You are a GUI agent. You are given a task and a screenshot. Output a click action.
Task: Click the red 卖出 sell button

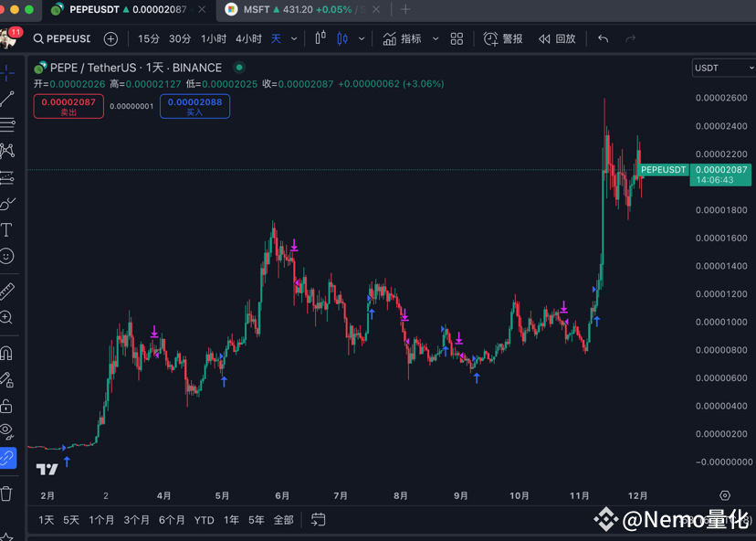pos(68,106)
